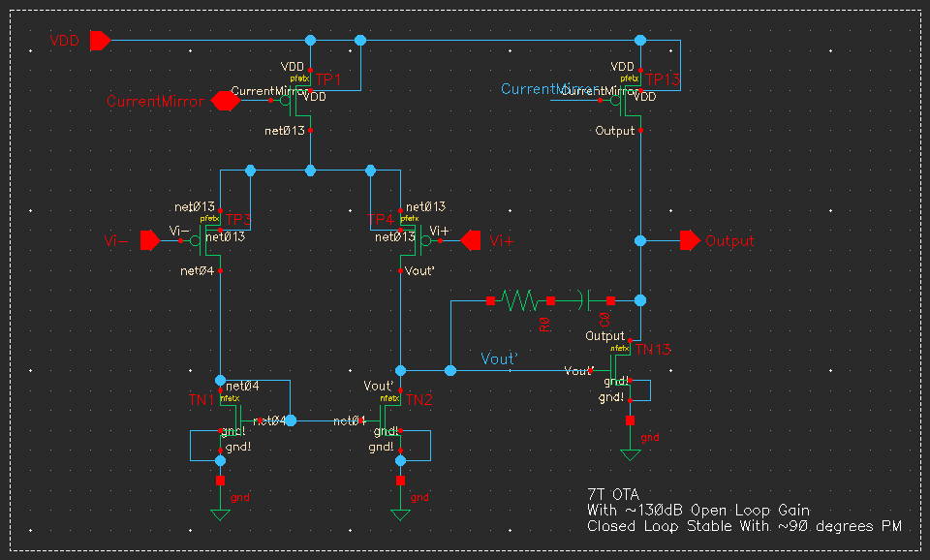The height and width of the screenshot is (560, 930).
Task: Click the red Output pin label
Action: point(729,241)
